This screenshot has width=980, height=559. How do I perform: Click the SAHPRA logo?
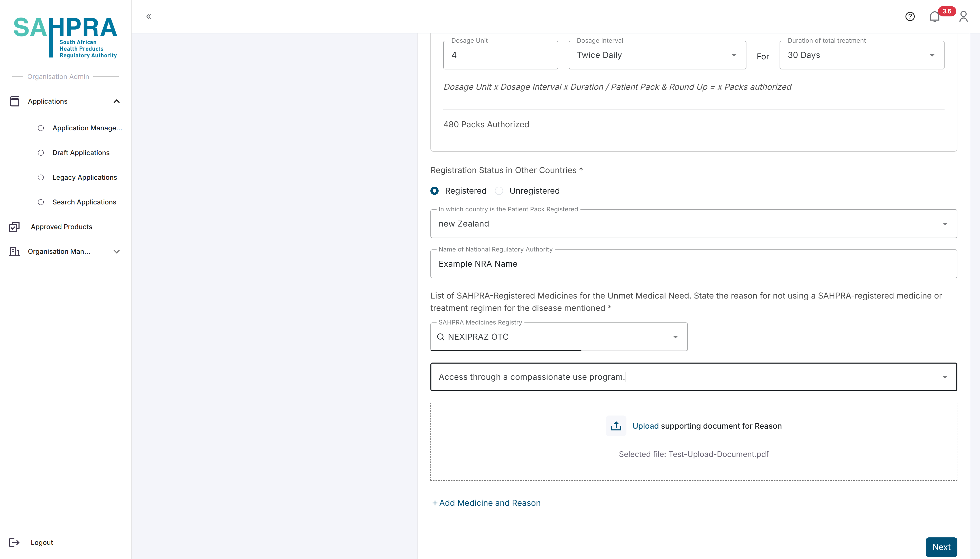65,38
